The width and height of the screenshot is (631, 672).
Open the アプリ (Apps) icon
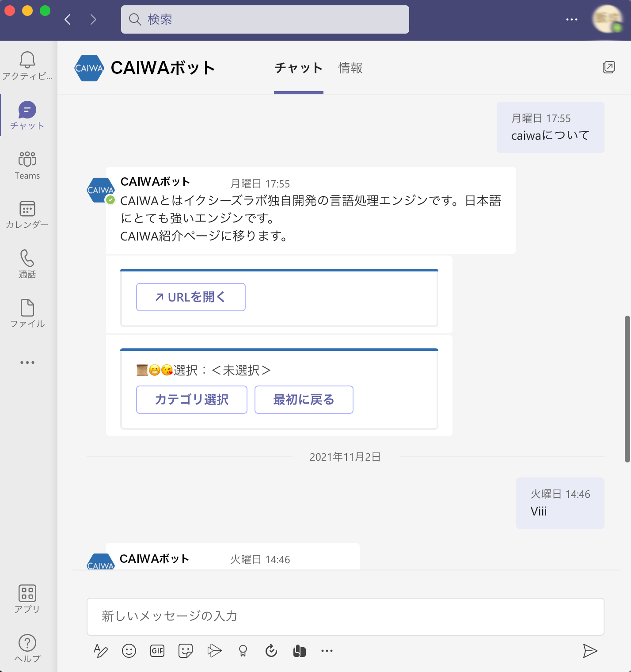[x=27, y=594]
